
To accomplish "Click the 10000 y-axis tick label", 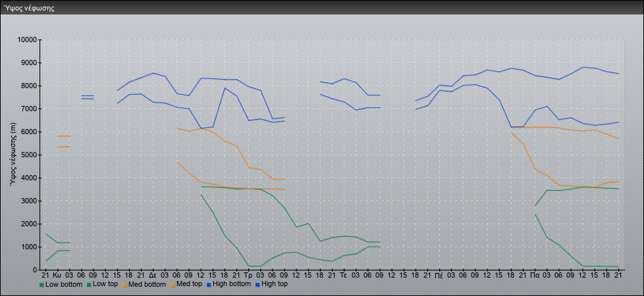I will coord(27,40).
